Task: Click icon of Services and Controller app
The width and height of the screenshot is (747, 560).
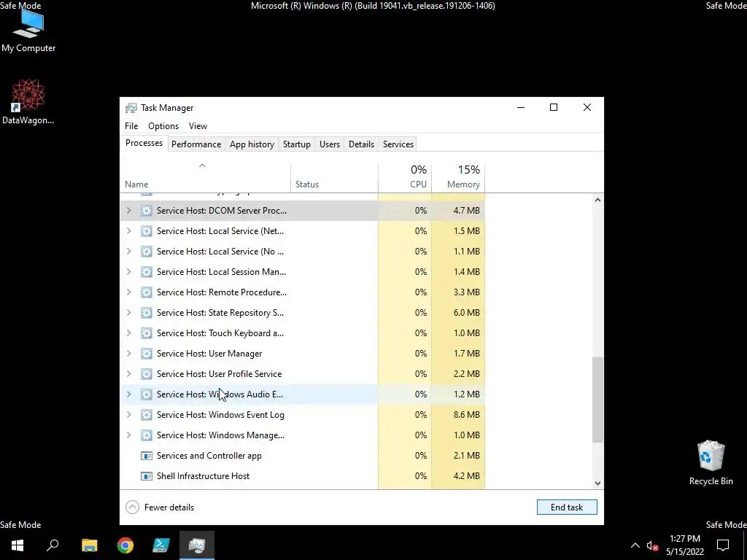Action: click(146, 456)
